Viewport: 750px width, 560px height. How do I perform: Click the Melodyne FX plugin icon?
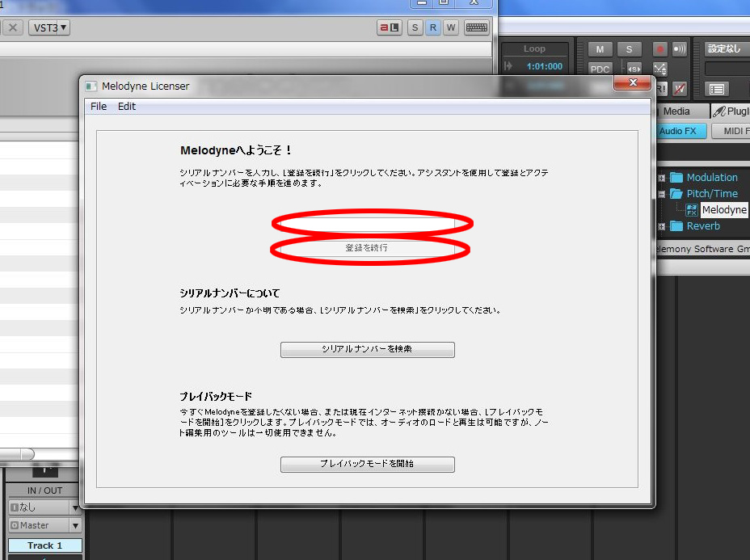tap(692, 210)
